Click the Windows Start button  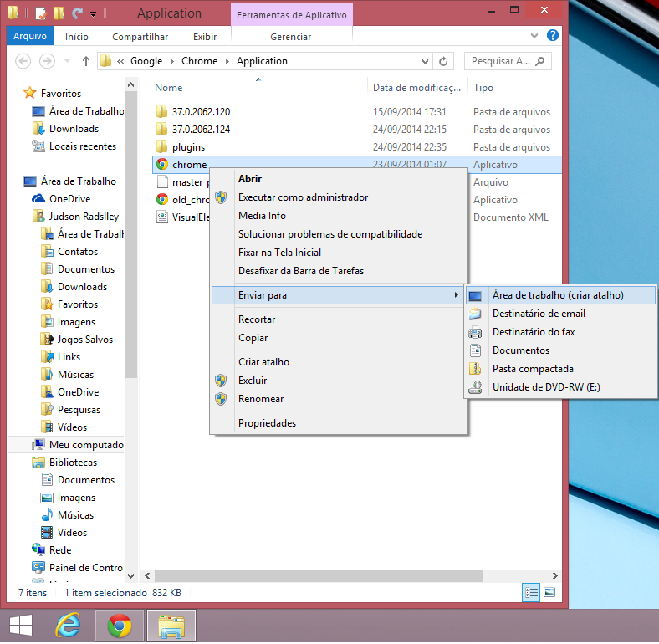point(22,626)
